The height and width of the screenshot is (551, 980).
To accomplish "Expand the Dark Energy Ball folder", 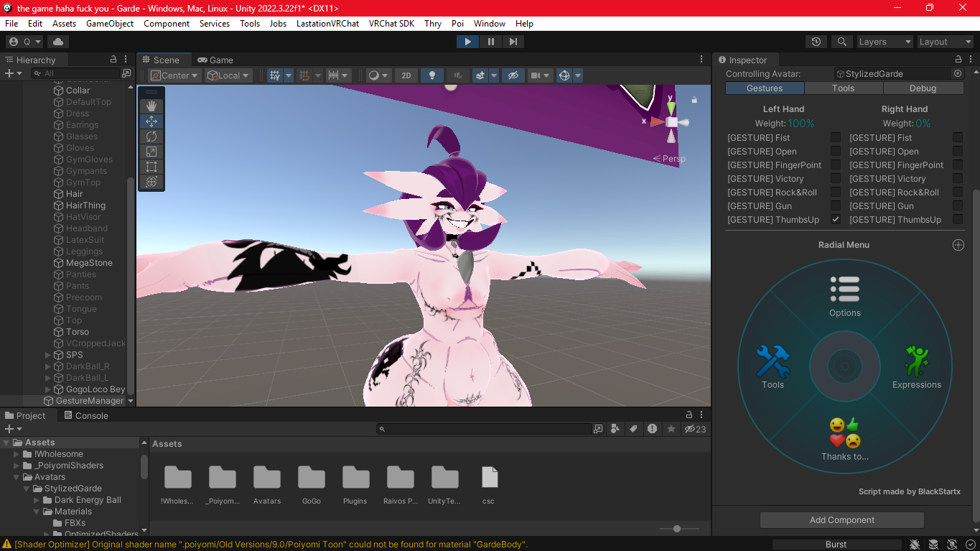I will coord(37,500).
